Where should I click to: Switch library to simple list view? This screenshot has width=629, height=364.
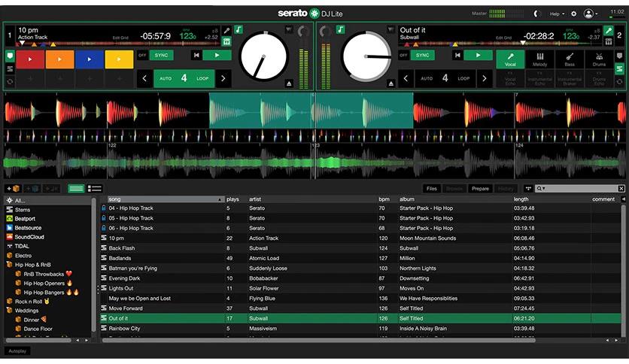click(x=76, y=189)
